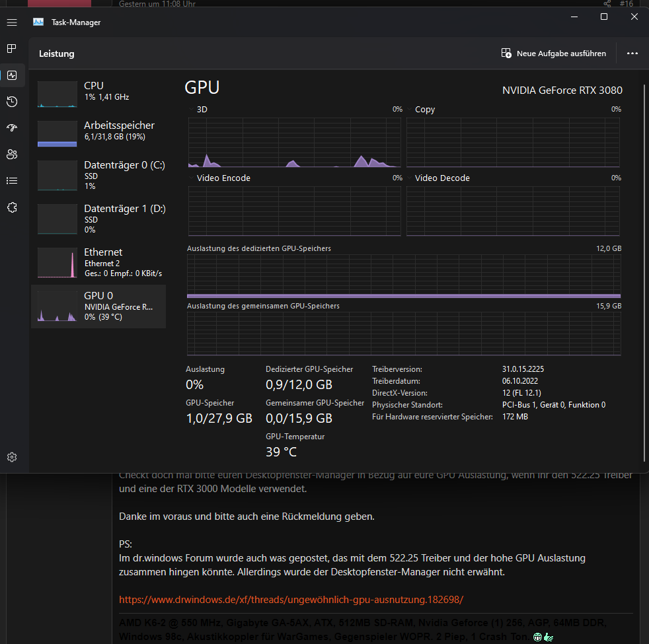Open the Users icon in sidebar
Image resolution: width=649 pixels, height=644 pixels.
pos(12,155)
